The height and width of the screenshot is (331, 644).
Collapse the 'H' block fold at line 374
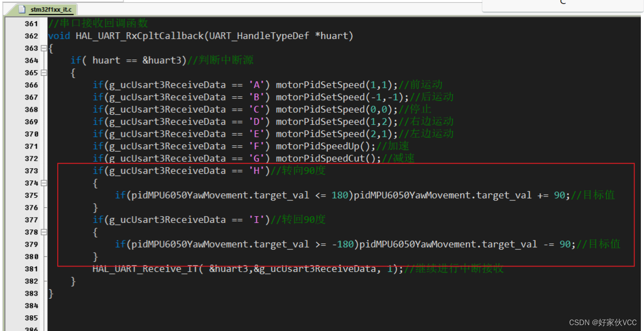(43, 183)
